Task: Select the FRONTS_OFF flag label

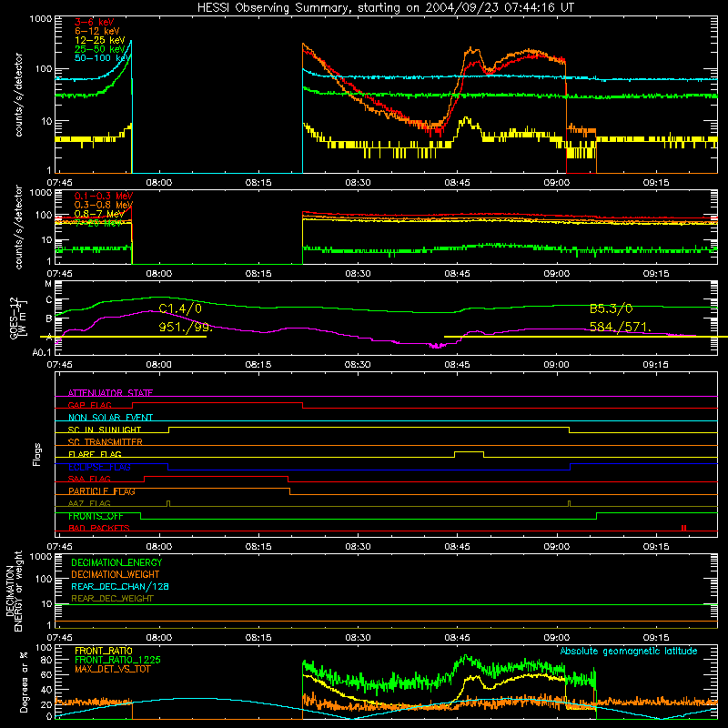Action: pyautogui.click(x=96, y=516)
